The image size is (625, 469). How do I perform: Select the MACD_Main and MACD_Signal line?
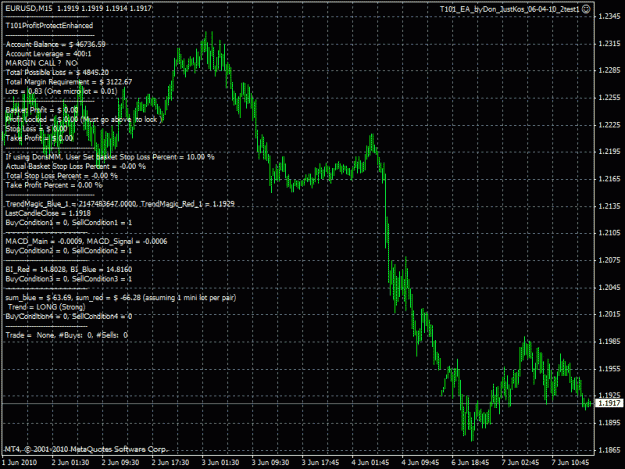point(86,241)
